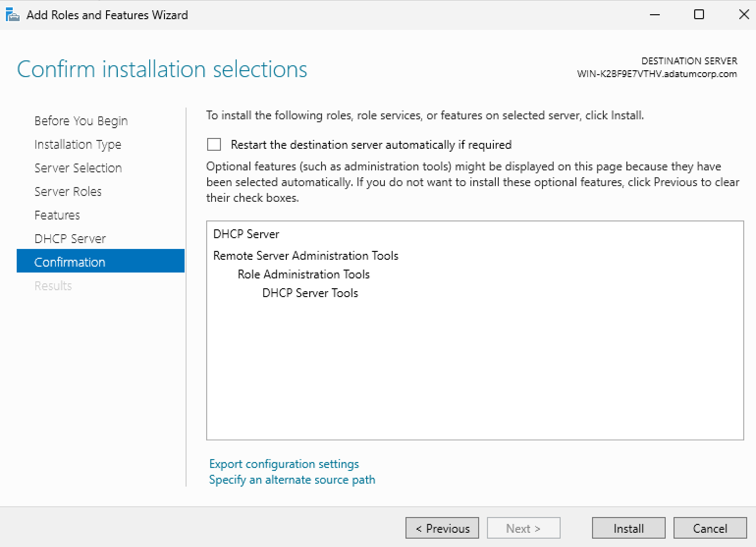Cancel the wizard
Viewport: 756px width, 547px height.
click(710, 528)
